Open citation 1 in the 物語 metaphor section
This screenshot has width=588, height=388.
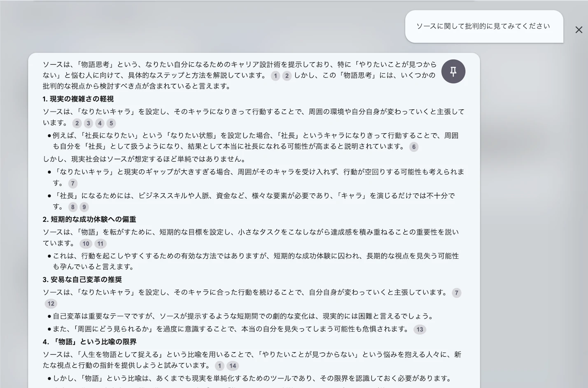219,366
